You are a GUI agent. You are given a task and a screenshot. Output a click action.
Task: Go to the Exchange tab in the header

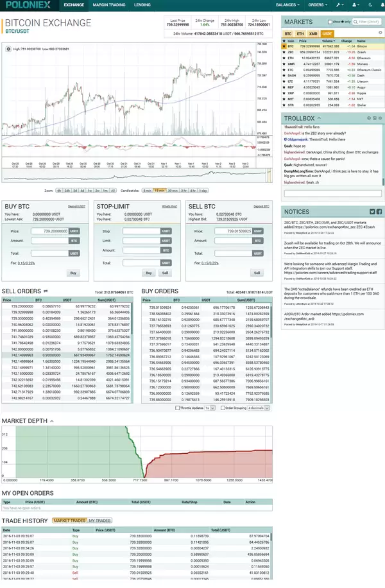pos(74,5)
